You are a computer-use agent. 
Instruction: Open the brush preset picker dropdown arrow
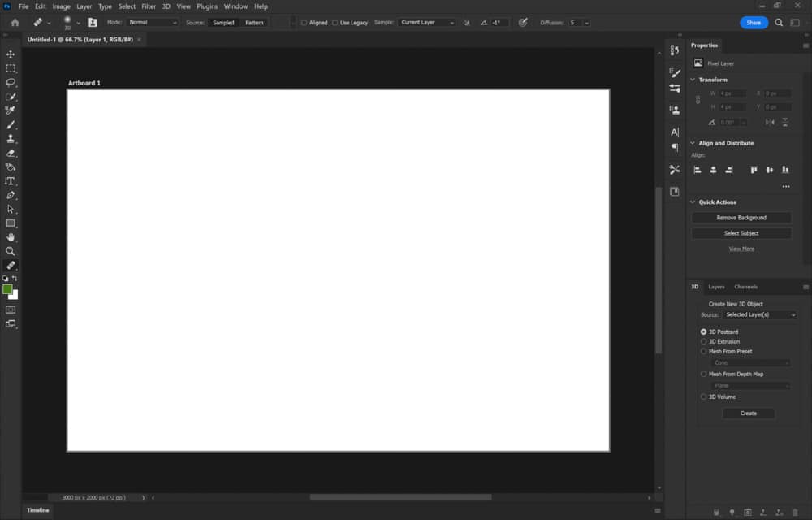(x=78, y=23)
